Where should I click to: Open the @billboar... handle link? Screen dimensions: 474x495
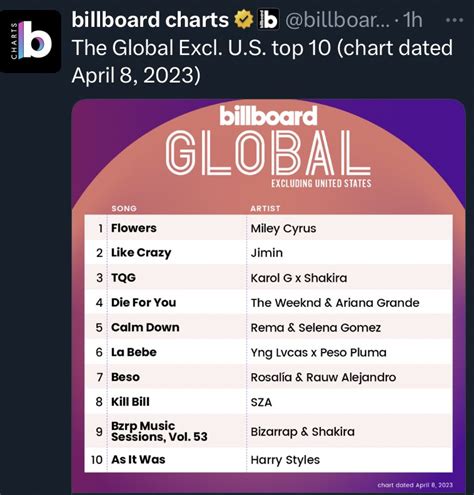pyautogui.click(x=337, y=20)
